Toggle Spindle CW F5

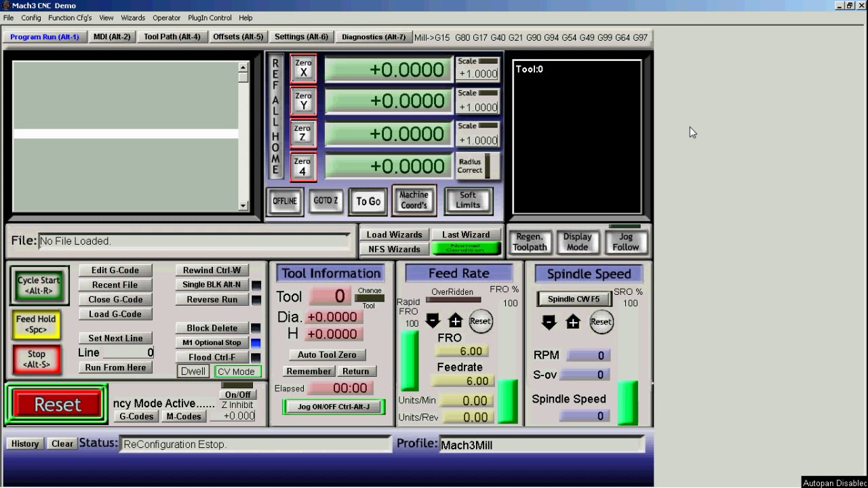574,299
